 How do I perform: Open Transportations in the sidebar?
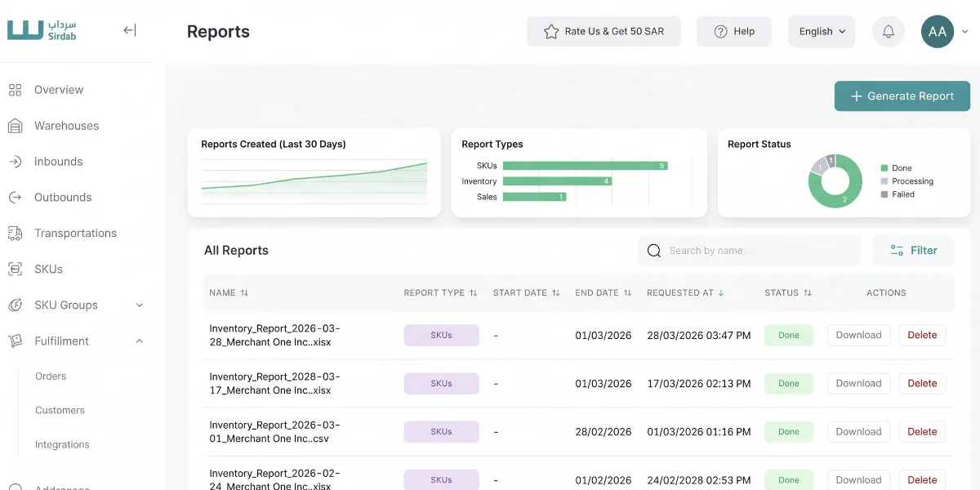[78, 234]
